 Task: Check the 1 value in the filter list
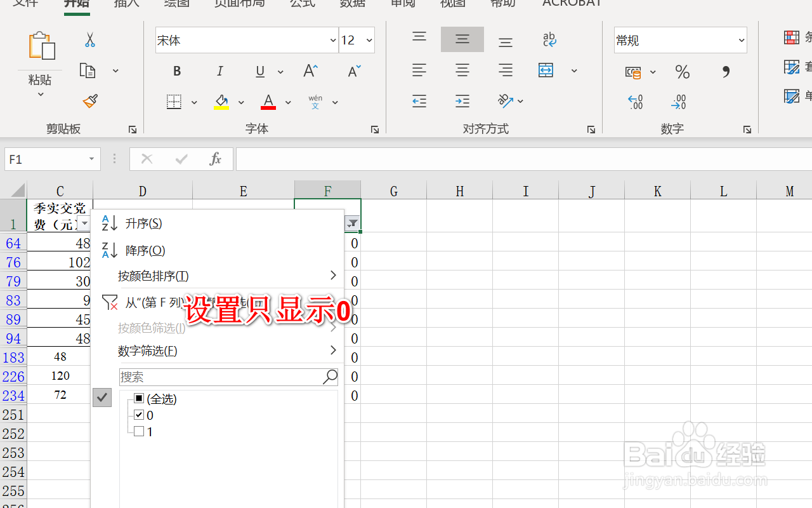138,431
